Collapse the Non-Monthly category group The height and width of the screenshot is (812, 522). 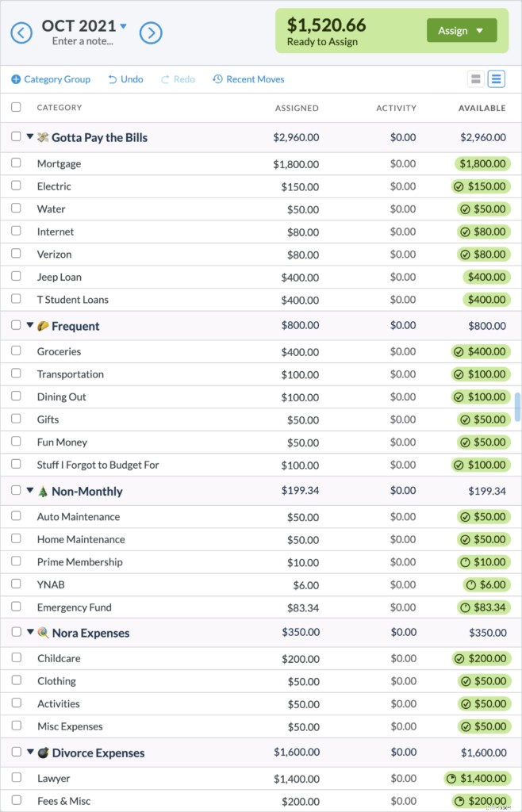(30, 490)
